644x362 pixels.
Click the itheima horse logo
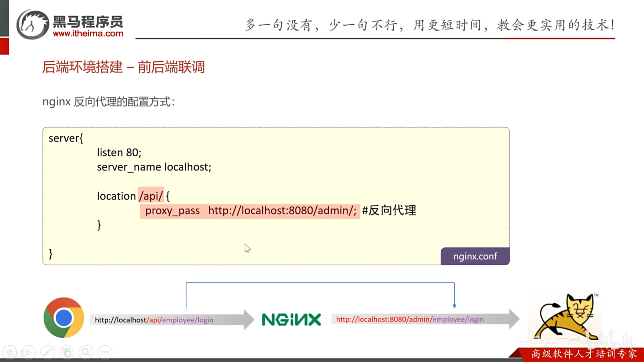point(33,24)
